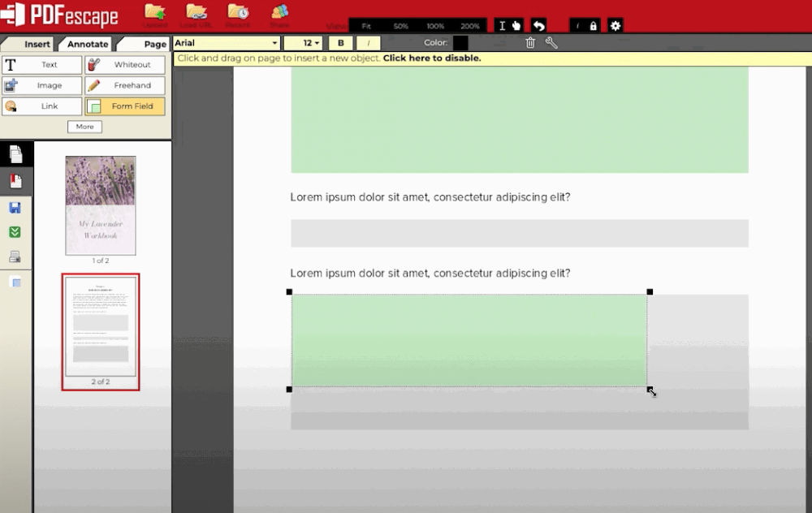Open the Link tool
Image resolution: width=812 pixels, height=513 pixels.
point(41,106)
